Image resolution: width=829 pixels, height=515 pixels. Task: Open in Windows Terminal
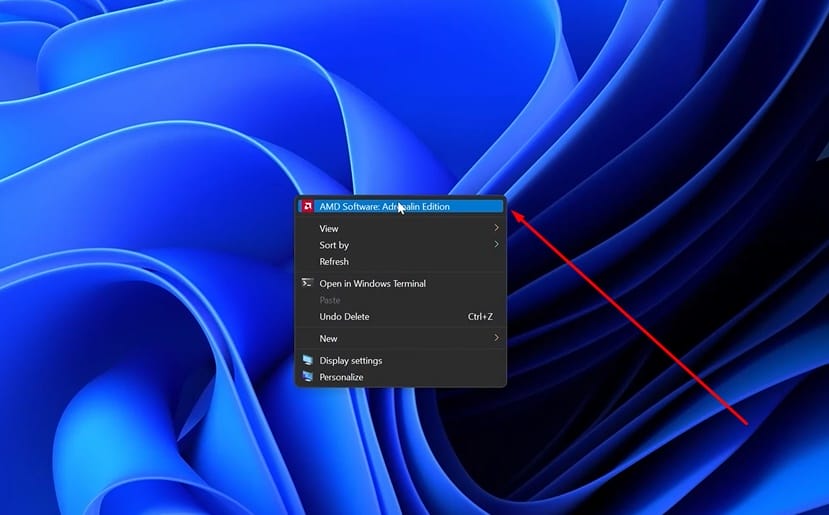(x=372, y=284)
